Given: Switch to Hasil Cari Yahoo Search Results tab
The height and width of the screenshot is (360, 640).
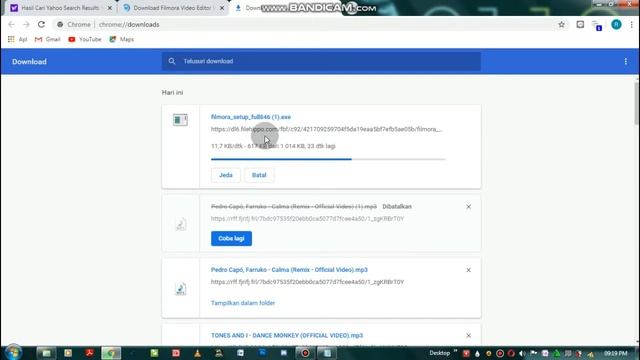Looking at the screenshot, I should point(60,8).
